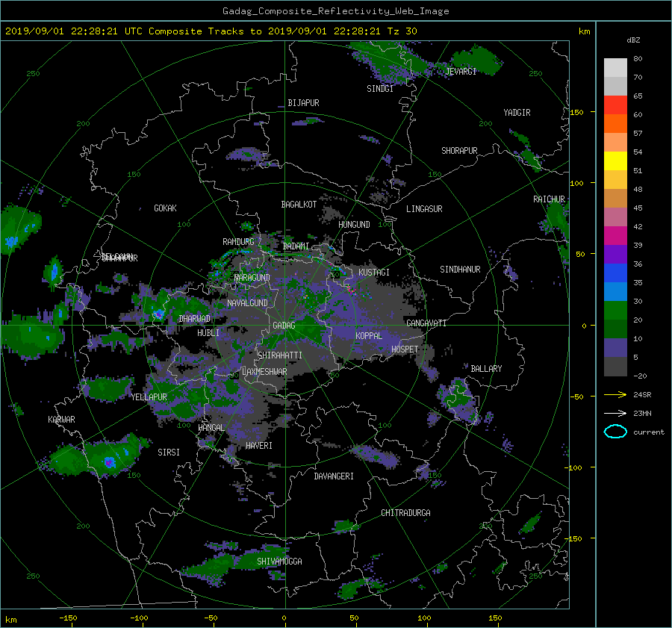Image resolution: width=672 pixels, height=628 pixels.
Task: Click the 150 km right axis tick
Action: 576,112
